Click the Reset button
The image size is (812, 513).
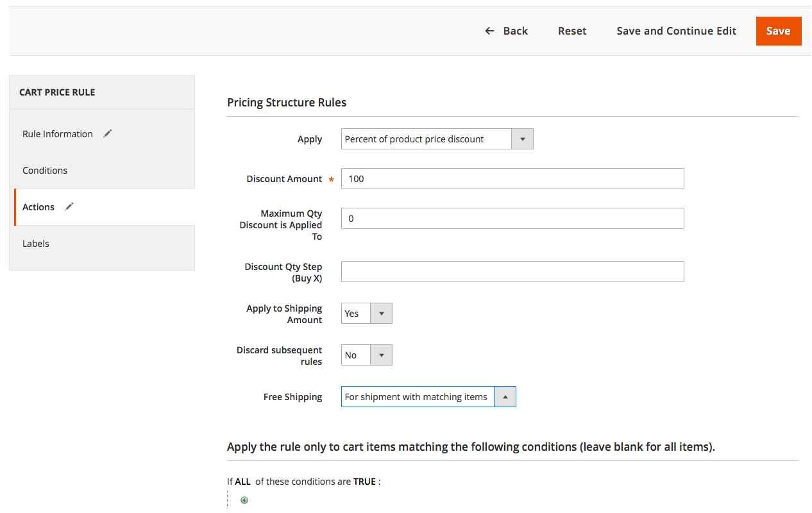coord(572,31)
